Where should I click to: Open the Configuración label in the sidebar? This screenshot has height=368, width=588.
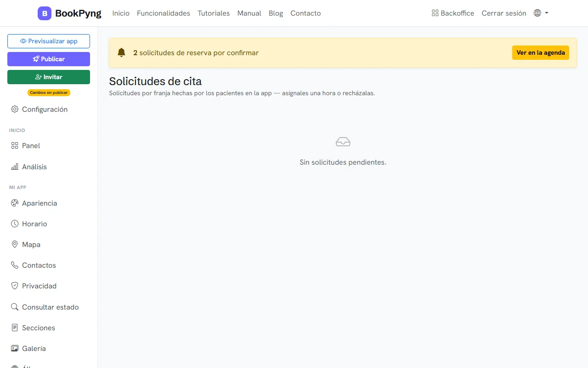45,109
